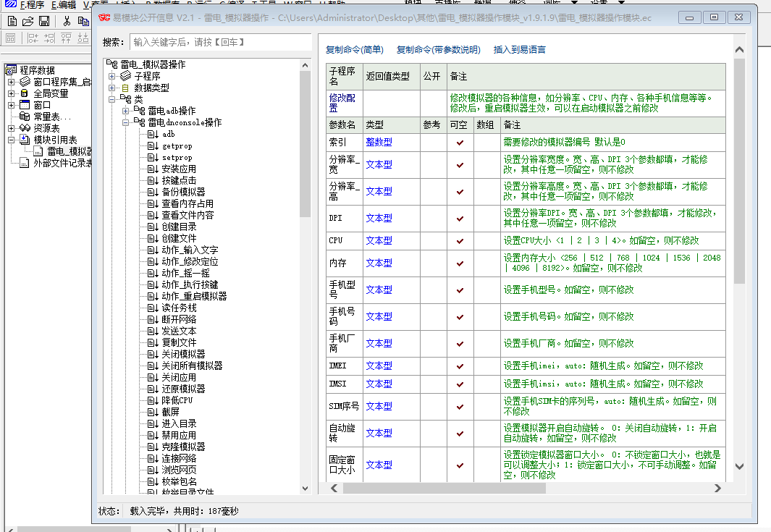Select 克隆模拟器 in the tree
The height and width of the screenshot is (532, 771).
183,447
